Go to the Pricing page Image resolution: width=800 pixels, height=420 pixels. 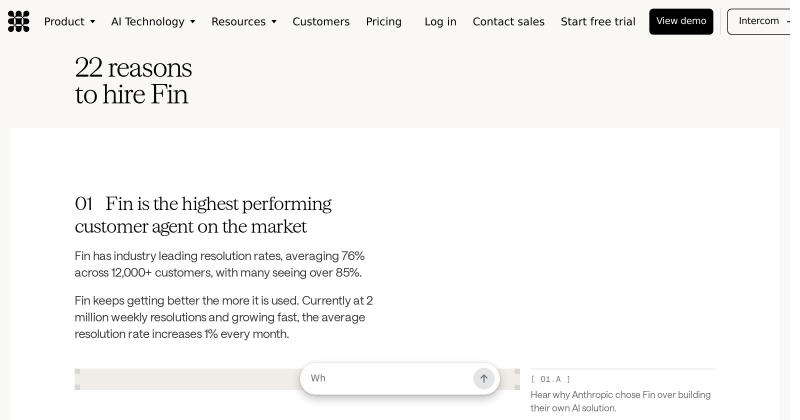[384, 21]
